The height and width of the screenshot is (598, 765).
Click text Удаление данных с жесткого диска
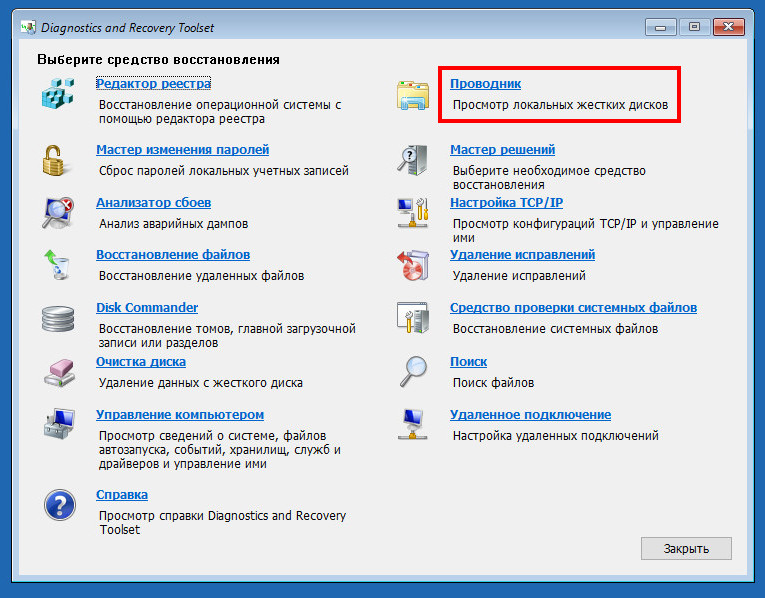click(201, 382)
